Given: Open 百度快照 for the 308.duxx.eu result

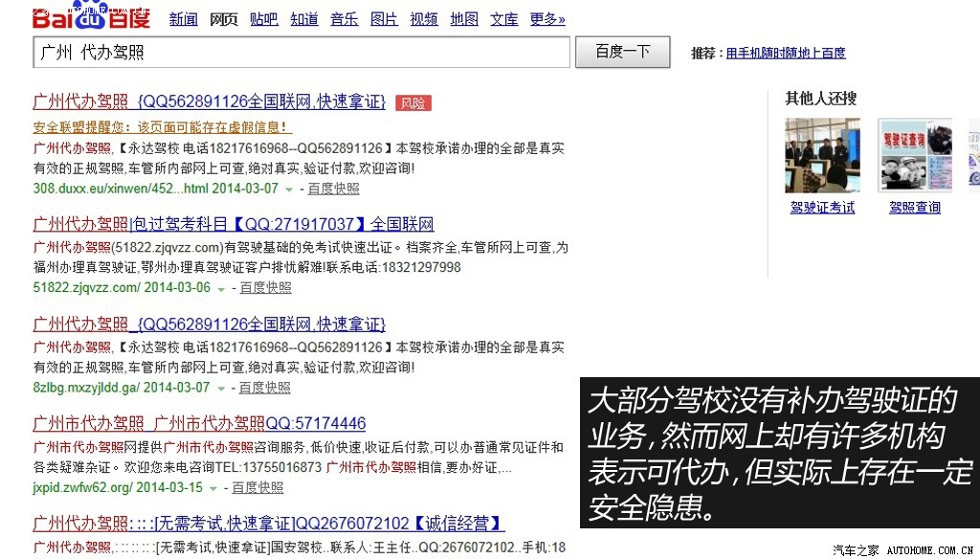Looking at the screenshot, I should pyautogui.click(x=334, y=189).
